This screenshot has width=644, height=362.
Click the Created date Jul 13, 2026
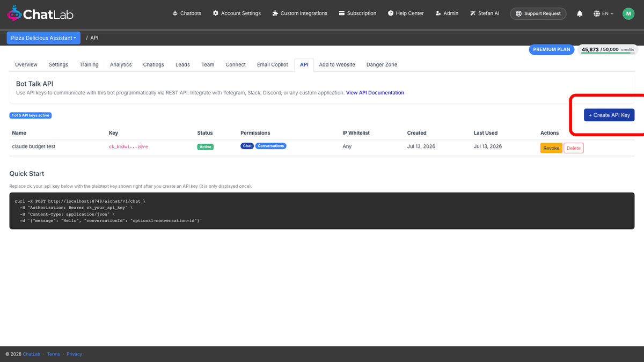(x=421, y=146)
